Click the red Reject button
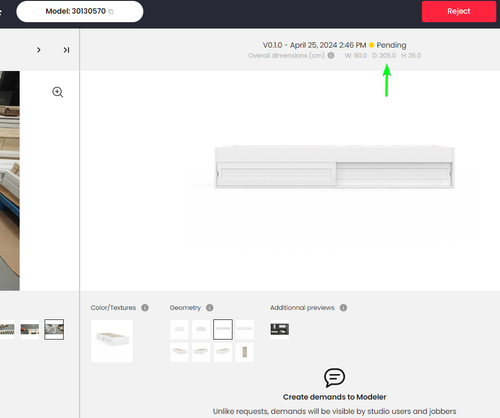The height and width of the screenshot is (418, 500). [x=459, y=11]
